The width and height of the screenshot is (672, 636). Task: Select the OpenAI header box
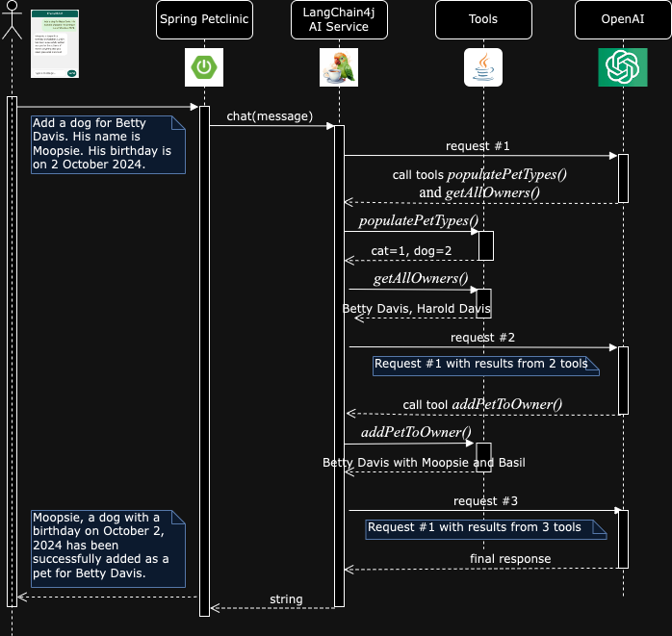623,19
